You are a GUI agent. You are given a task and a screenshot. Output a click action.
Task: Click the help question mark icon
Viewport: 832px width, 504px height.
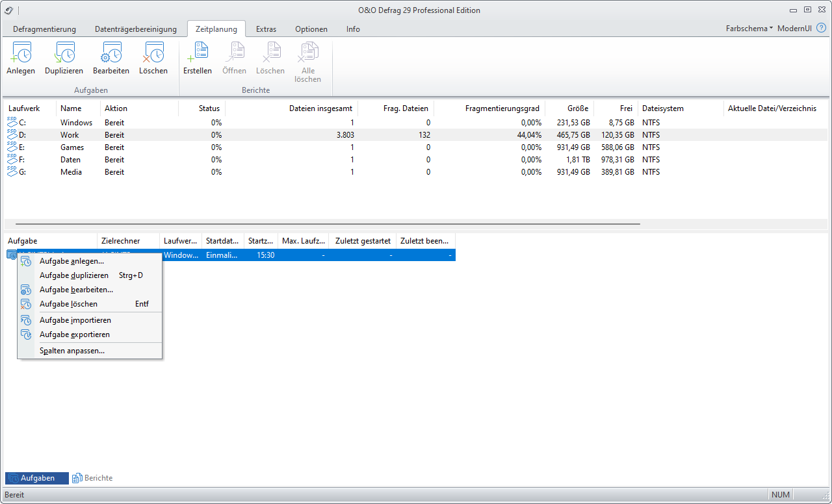[821, 29]
